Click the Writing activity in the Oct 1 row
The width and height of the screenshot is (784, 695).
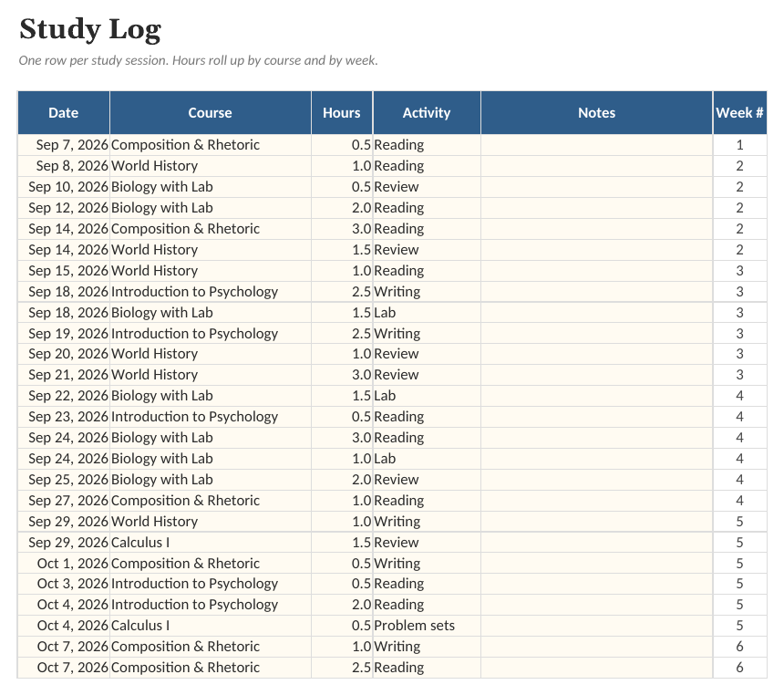tap(427, 564)
